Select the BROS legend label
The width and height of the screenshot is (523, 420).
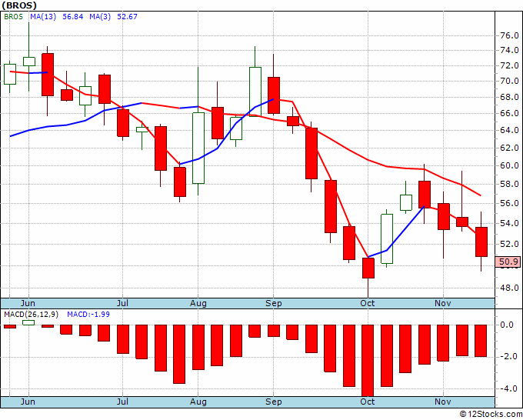pyautogui.click(x=13, y=17)
